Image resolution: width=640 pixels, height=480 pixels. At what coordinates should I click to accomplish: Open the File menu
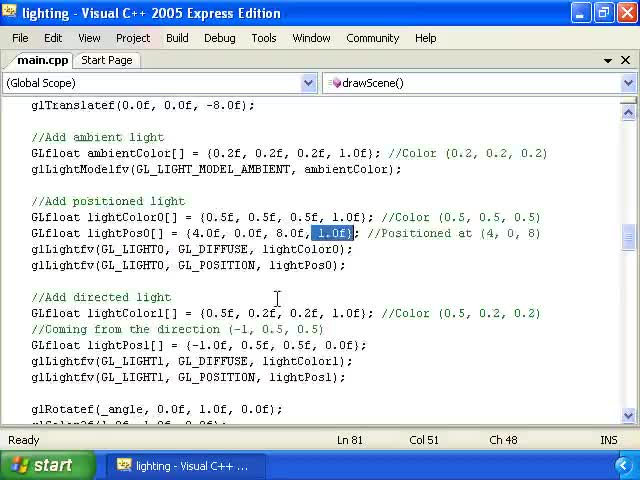click(x=20, y=38)
